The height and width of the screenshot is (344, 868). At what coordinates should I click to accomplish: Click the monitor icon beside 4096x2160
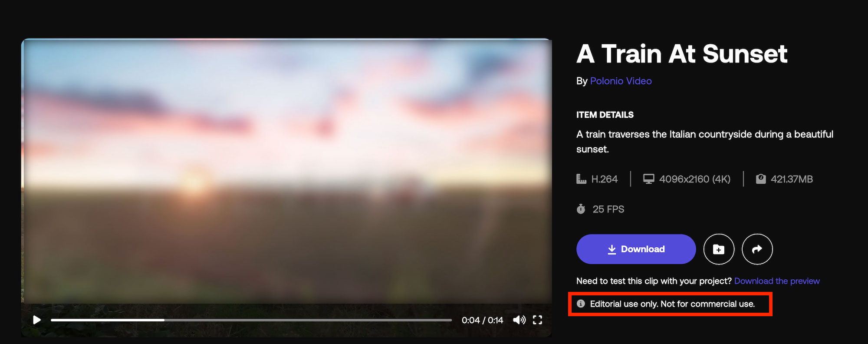coord(648,179)
